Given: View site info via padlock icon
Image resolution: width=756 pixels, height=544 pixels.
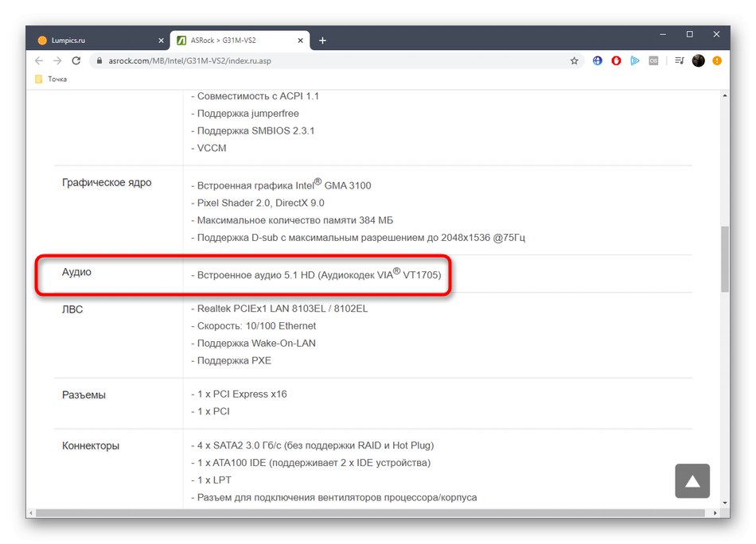Looking at the screenshot, I should (99, 60).
